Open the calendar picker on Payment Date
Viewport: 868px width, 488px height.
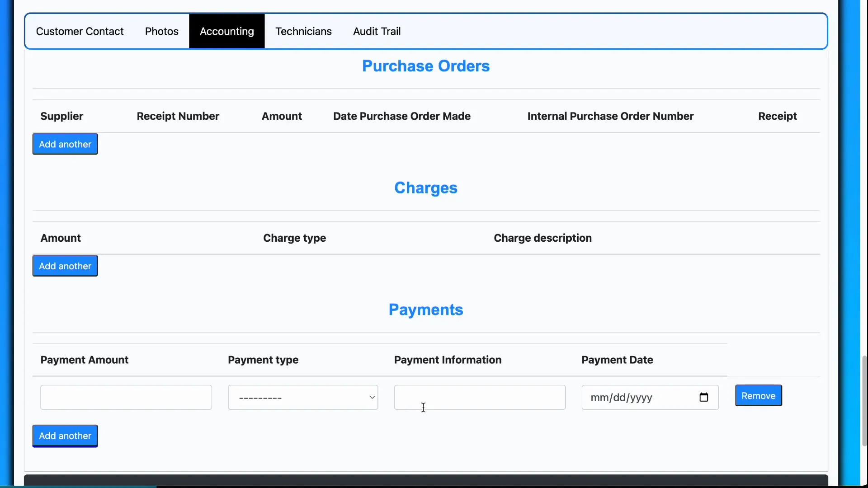[704, 397]
